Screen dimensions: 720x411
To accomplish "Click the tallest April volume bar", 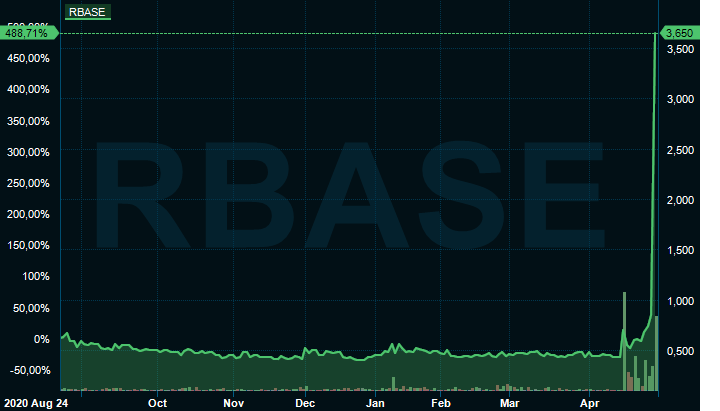I will pyautogui.click(x=624, y=341).
